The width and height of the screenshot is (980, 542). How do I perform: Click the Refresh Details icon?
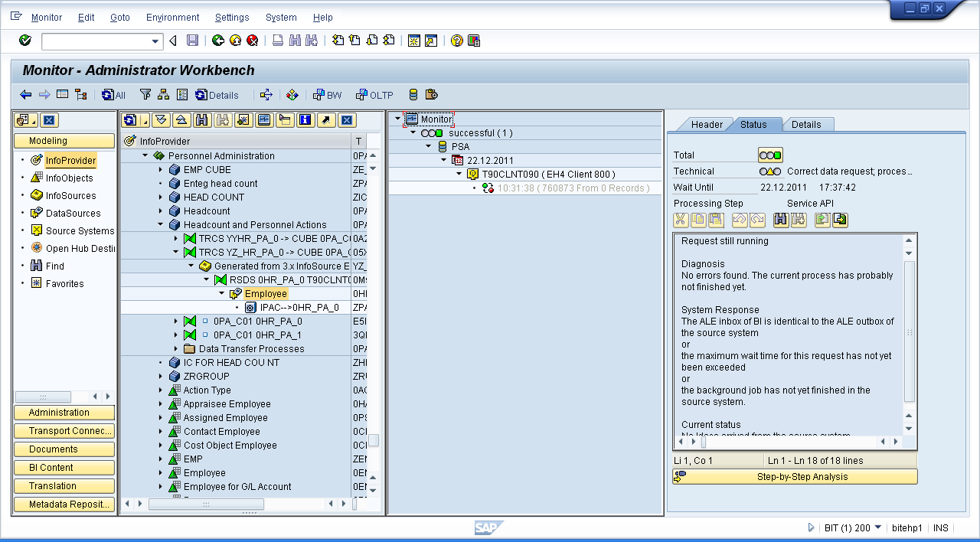(x=217, y=95)
